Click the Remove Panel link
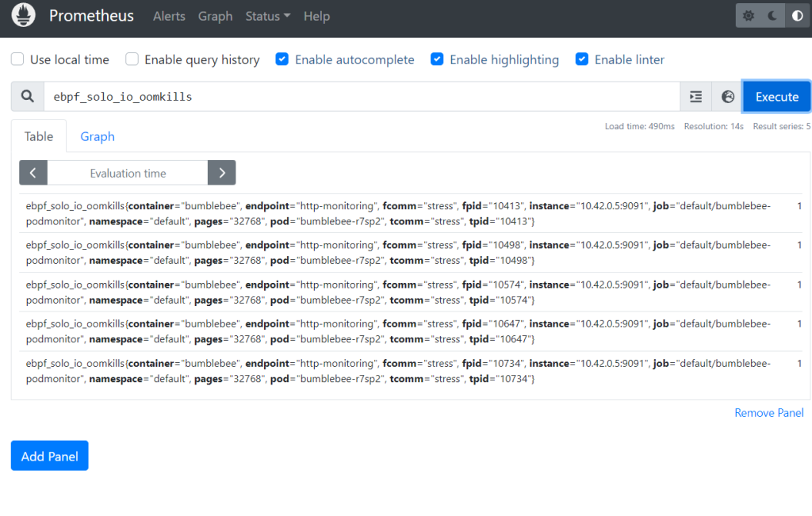This screenshot has height=516, width=812. click(769, 412)
